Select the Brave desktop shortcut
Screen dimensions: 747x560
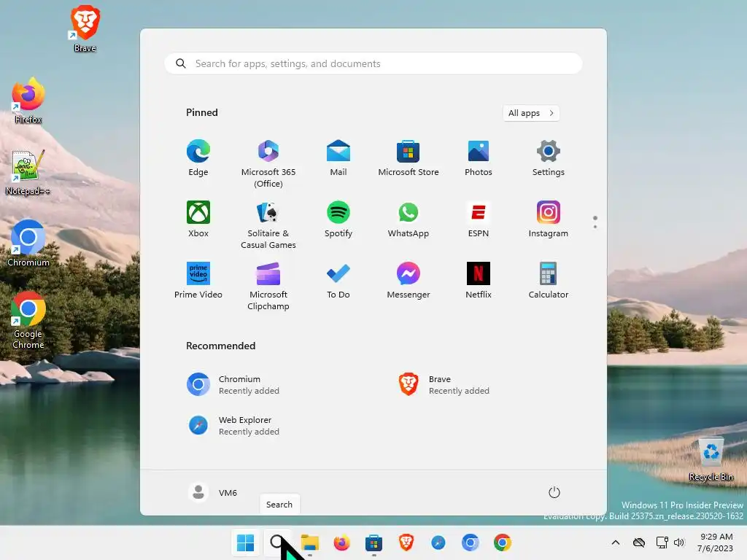[x=85, y=28]
